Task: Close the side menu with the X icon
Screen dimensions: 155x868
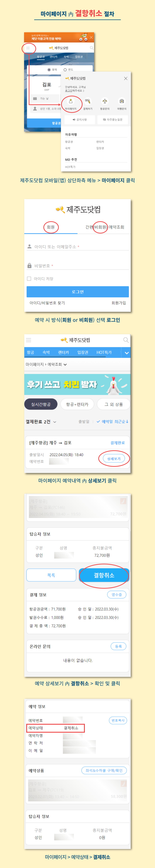Action: coord(126,78)
